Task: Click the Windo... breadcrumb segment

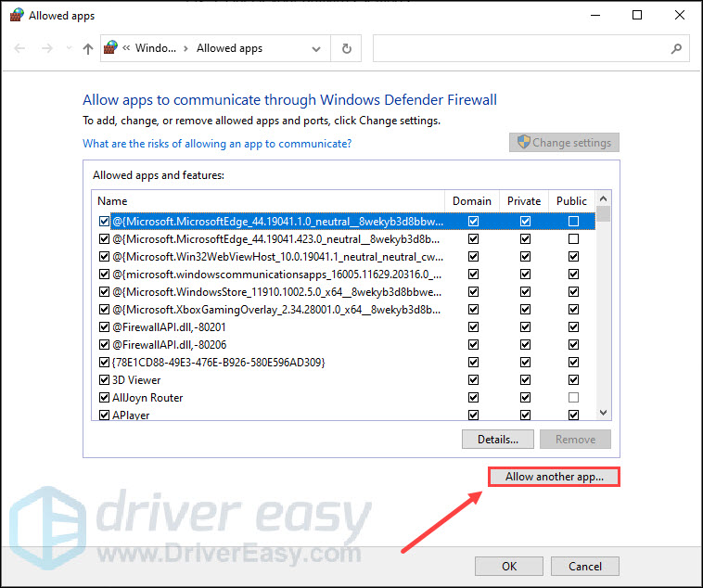Action: point(156,48)
